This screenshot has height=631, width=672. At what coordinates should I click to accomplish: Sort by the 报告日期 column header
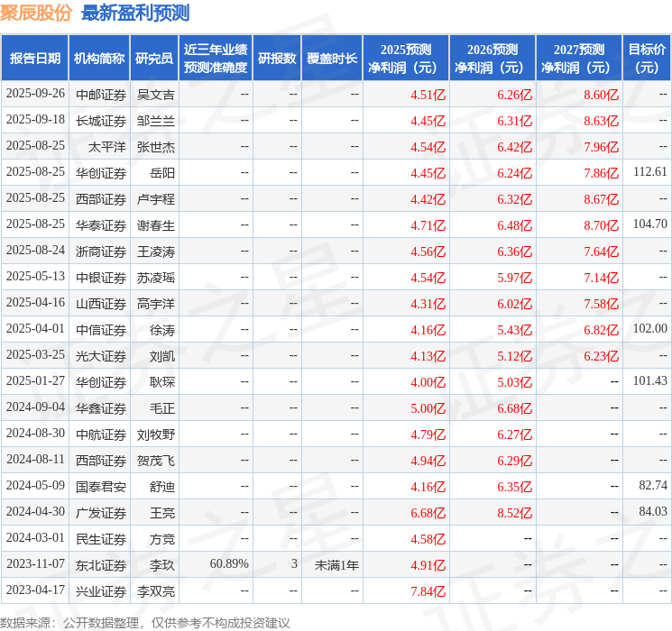(35, 59)
